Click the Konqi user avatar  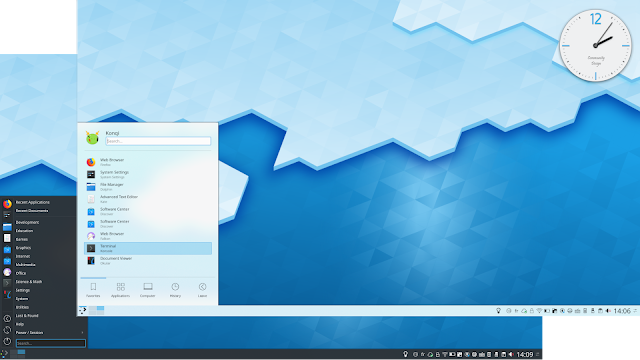[x=92, y=137]
